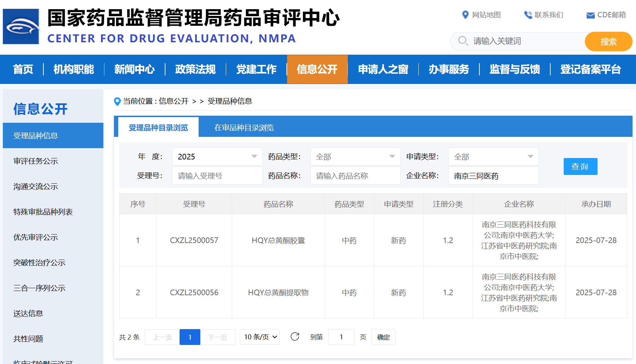Click the CDE mailbox envelope icon
Screen dimensions: 636x364
coord(590,15)
